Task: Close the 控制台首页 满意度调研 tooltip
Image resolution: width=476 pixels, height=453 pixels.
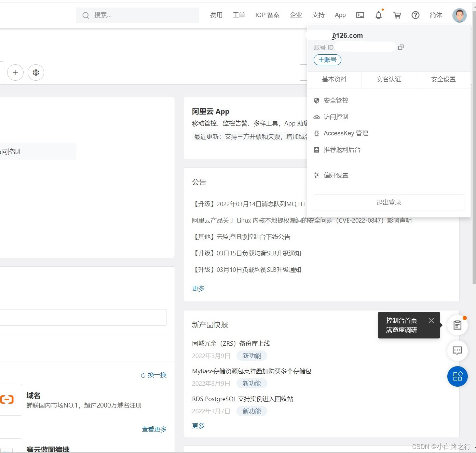Action: [431, 320]
